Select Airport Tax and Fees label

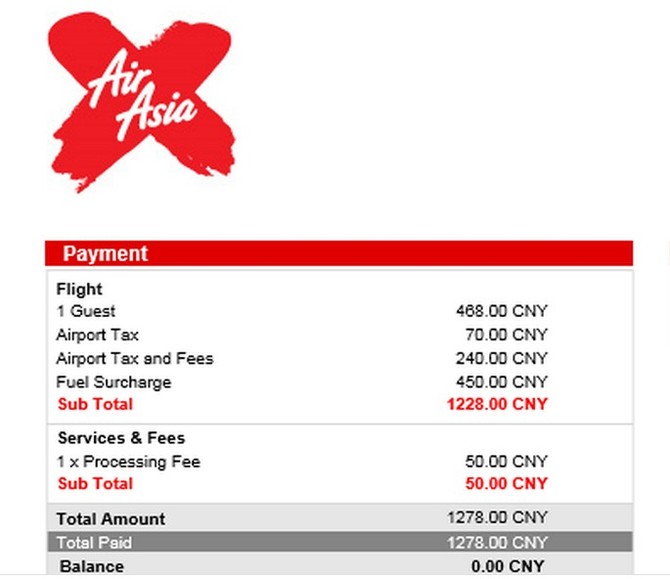[135, 359]
